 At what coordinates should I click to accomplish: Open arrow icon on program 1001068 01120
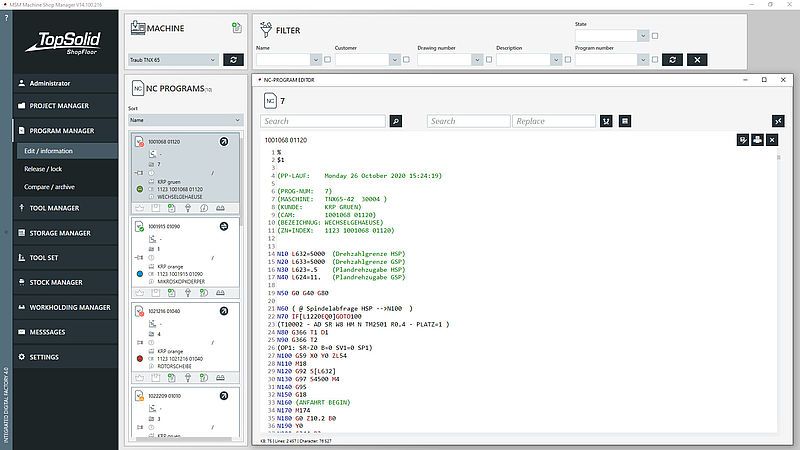point(224,142)
